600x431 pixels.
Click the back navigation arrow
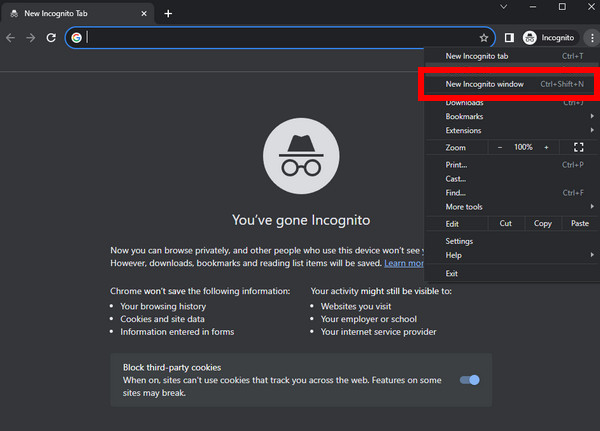click(10, 38)
